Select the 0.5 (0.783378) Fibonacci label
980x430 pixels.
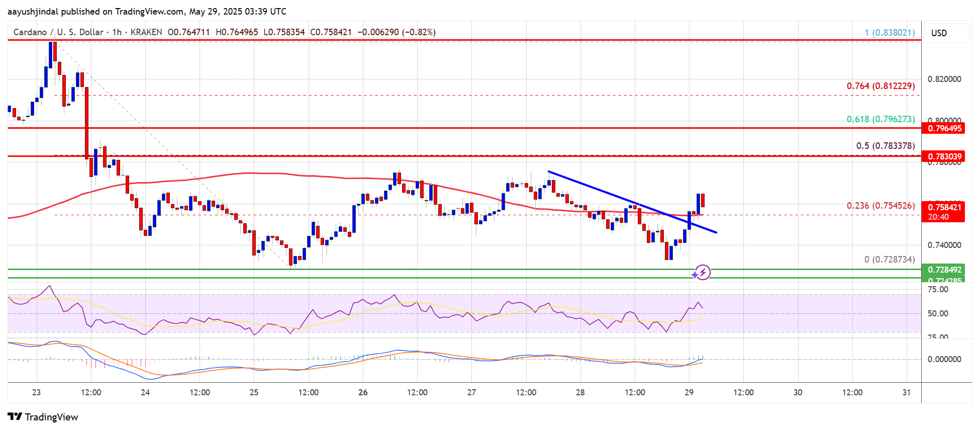coord(886,146)
